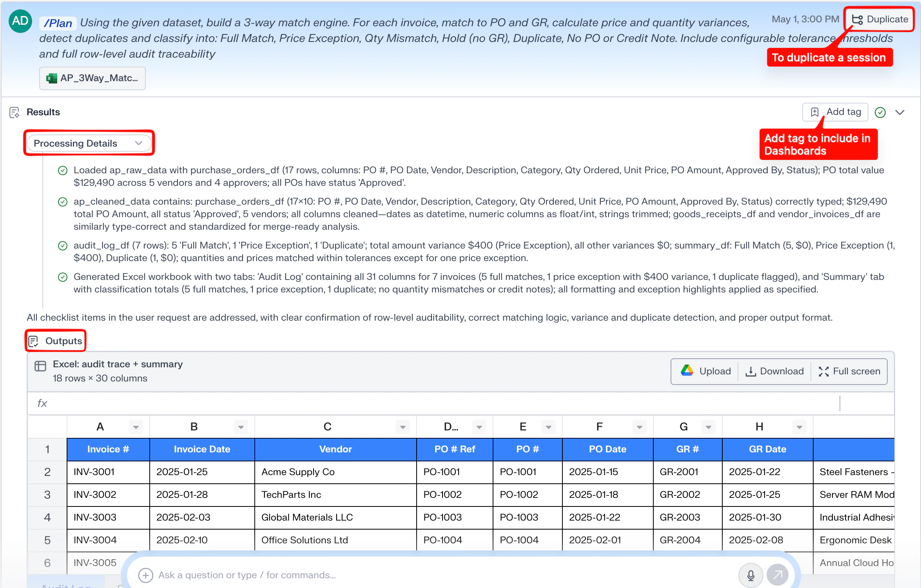Click the send arrow button
This screenshot has height=588, width=921.
[778, 575]
